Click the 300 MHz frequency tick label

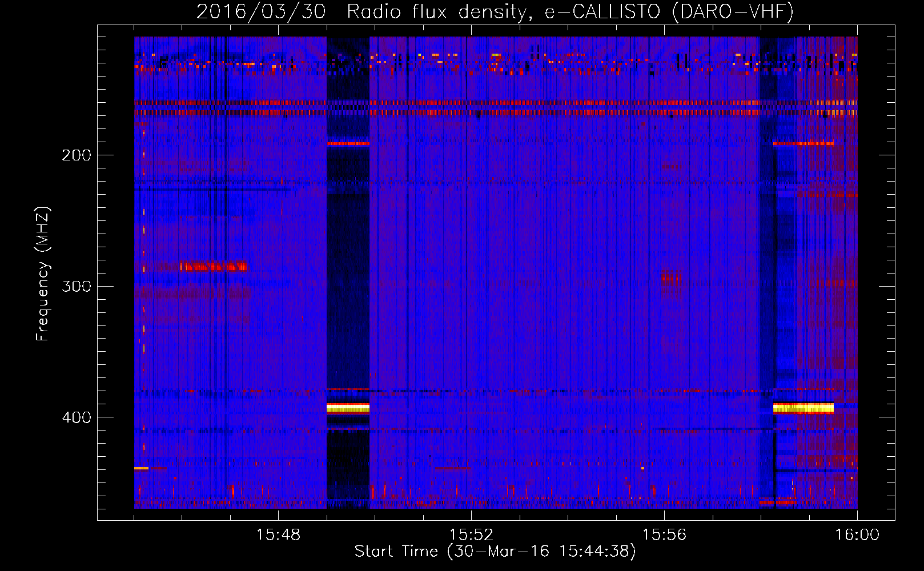[x=77, y=286]
